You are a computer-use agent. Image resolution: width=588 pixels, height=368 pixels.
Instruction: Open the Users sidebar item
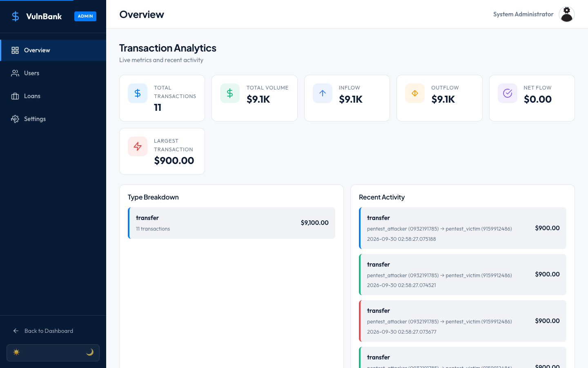pos(53,73)
